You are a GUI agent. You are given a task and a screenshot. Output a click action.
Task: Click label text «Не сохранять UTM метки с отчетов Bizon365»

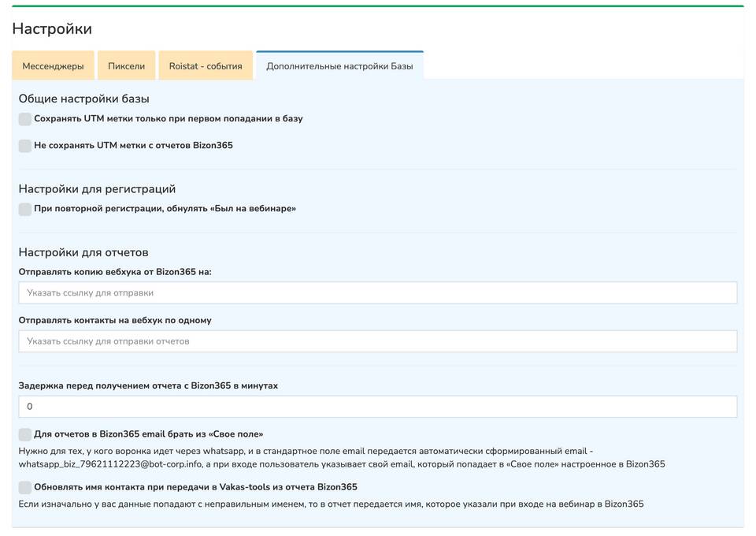pos(134,146)
